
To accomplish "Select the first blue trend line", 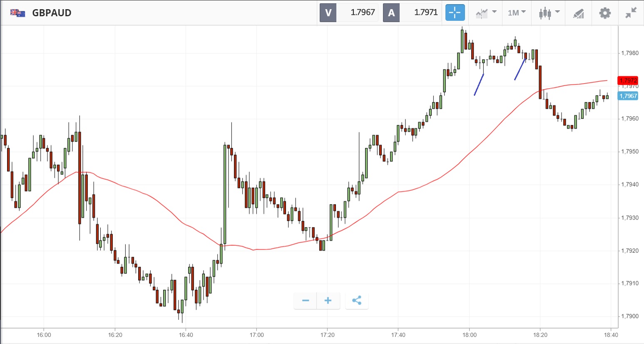I will click(479, 85).
